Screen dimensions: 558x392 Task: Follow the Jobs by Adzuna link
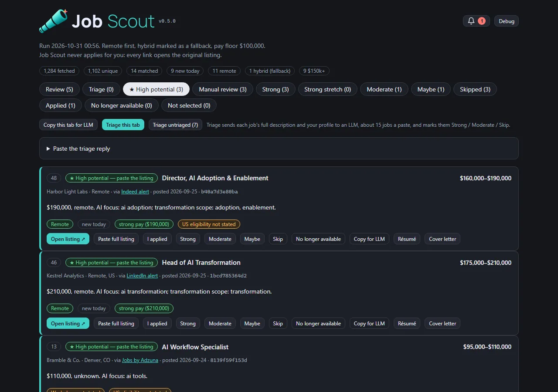pyautogui.click(x=140, y=360)
